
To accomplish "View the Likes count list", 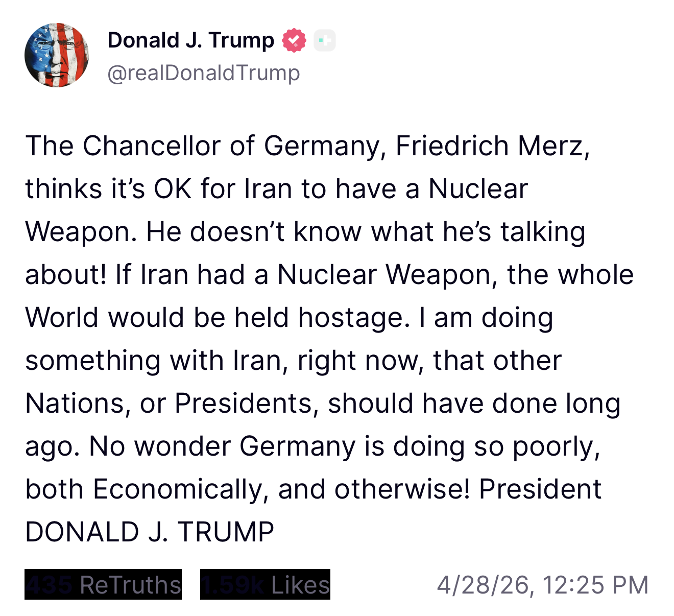I will 265,584.
